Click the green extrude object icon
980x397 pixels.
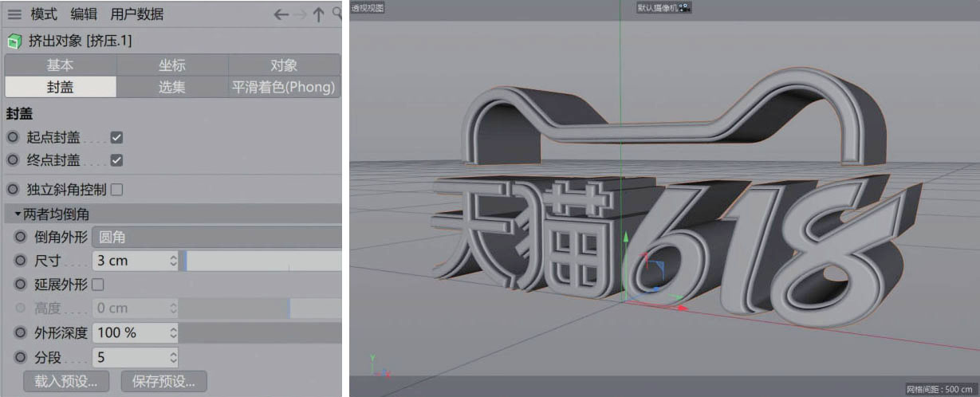tap(14, 41)
